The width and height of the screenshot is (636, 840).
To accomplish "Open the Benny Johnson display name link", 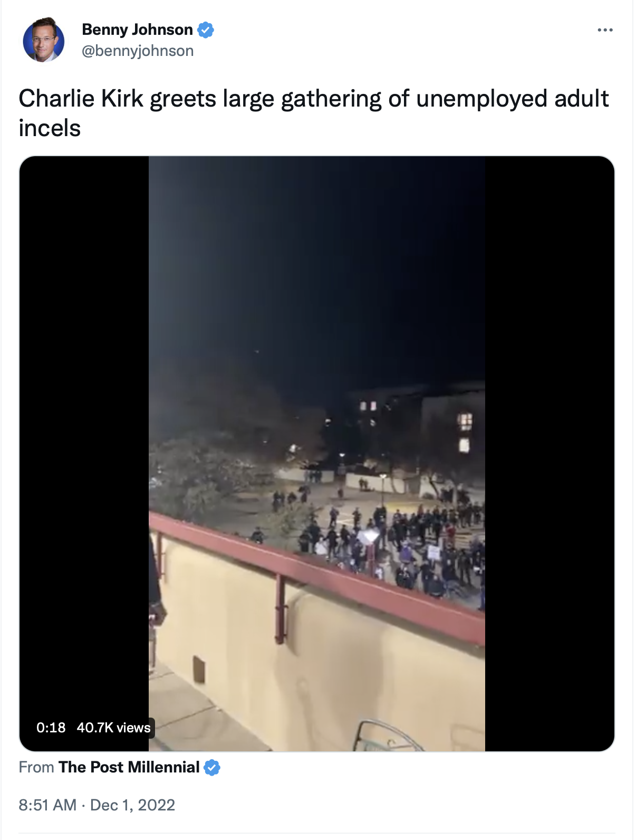I will [x=137, y=30].
